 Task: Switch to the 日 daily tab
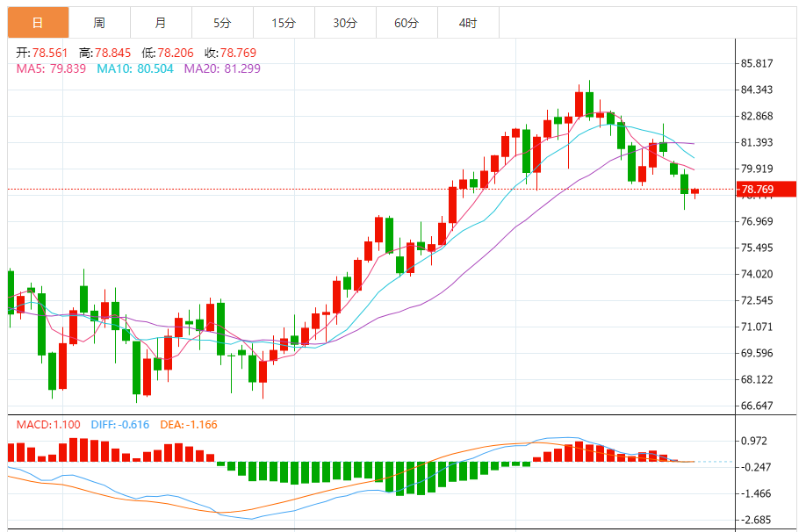pos(38,23)
